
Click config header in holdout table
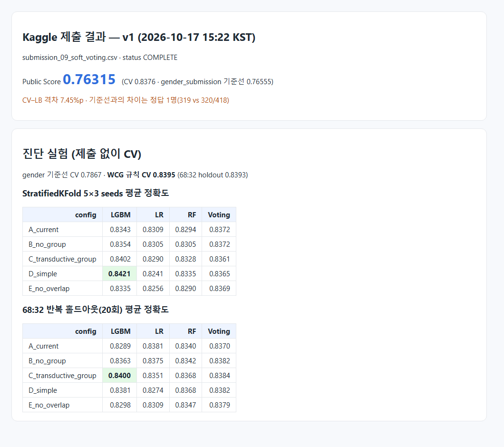86,331
